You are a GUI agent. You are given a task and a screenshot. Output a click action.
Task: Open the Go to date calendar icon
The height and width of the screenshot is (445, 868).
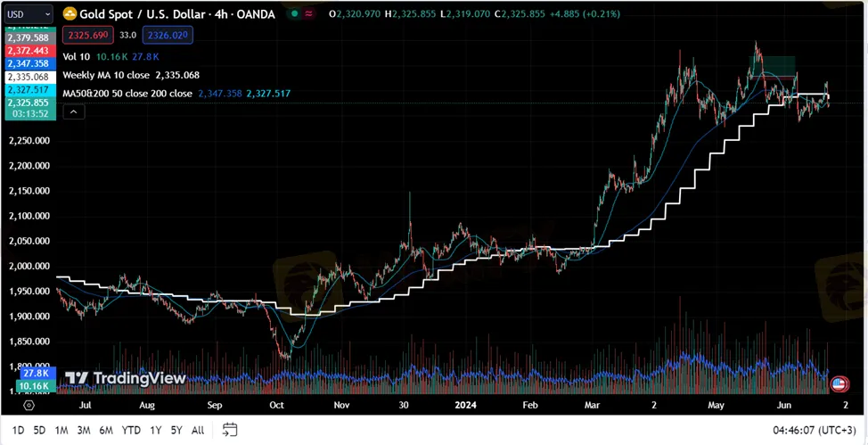pos(230,430)
